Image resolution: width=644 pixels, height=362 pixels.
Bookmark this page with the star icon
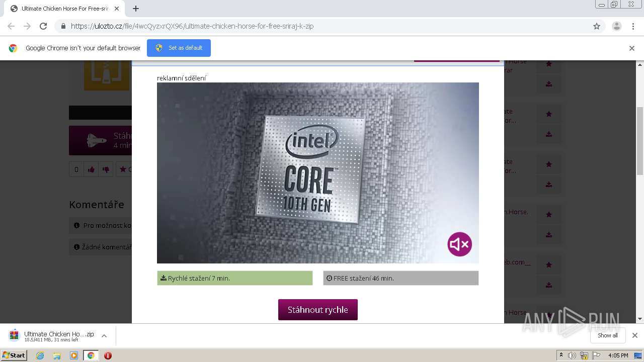pos(597,26)
